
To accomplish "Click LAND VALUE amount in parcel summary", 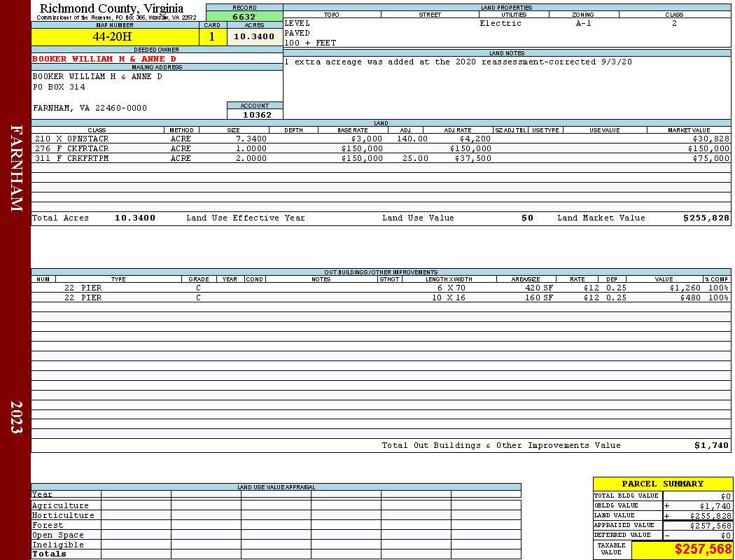I will point(710,515).
